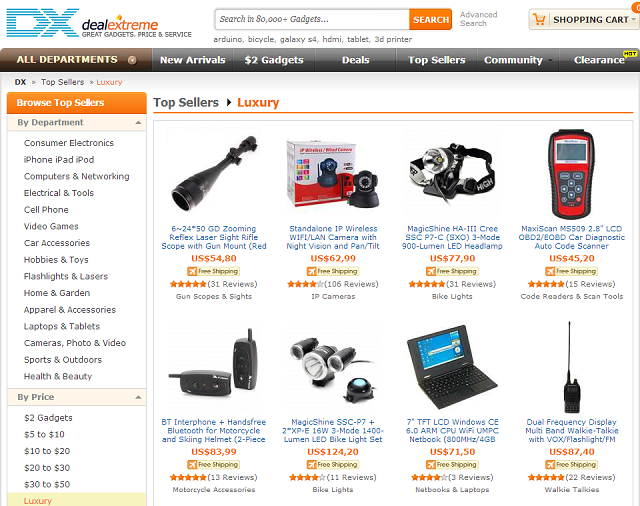Click star rating of 7" TFT netbook
Viewport: 640px width, 506px height.
coord(429,477)
